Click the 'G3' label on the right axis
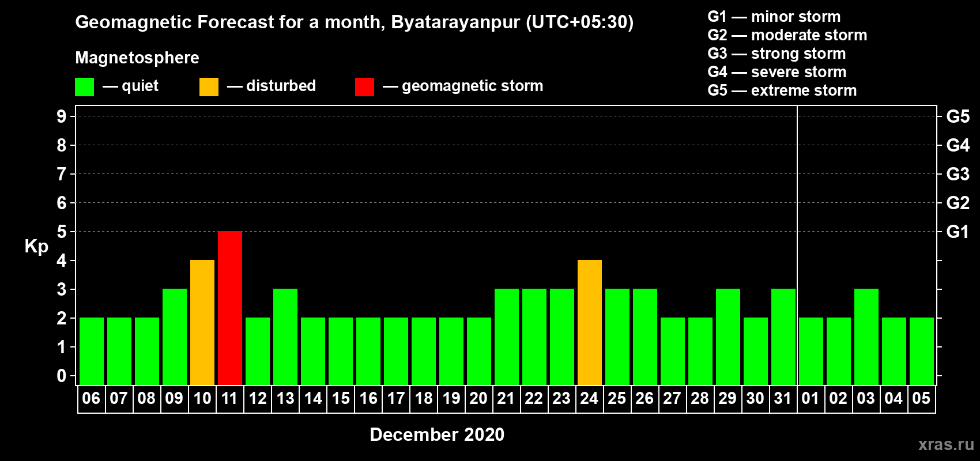980x461 pixels. pos(958,174)
